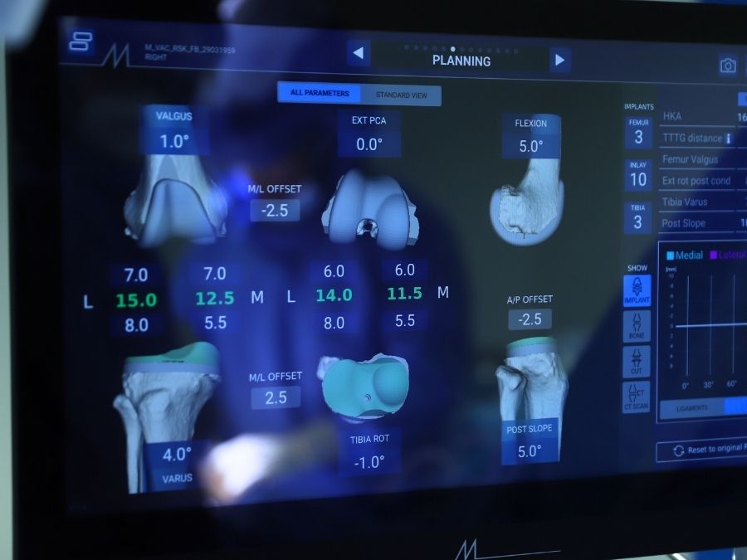
Task: Open the menu grid icon top left
Action: click(80, 39)
